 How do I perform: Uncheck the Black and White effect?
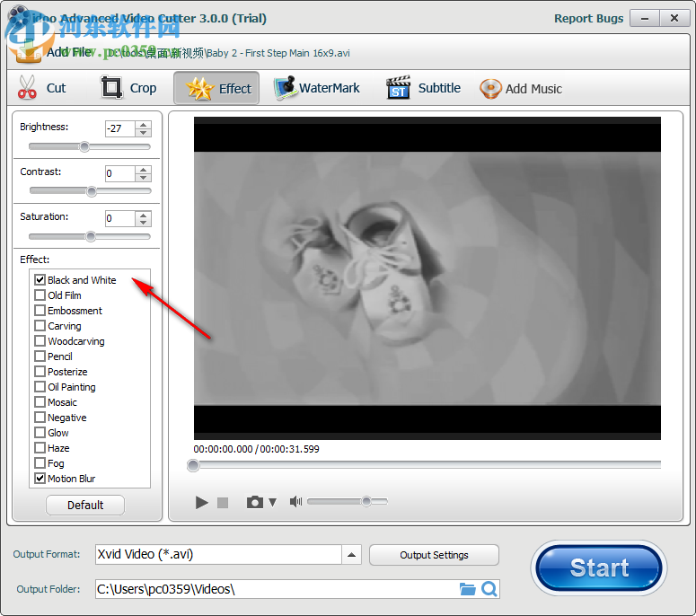pyautogui.click(x=40, y=279)
